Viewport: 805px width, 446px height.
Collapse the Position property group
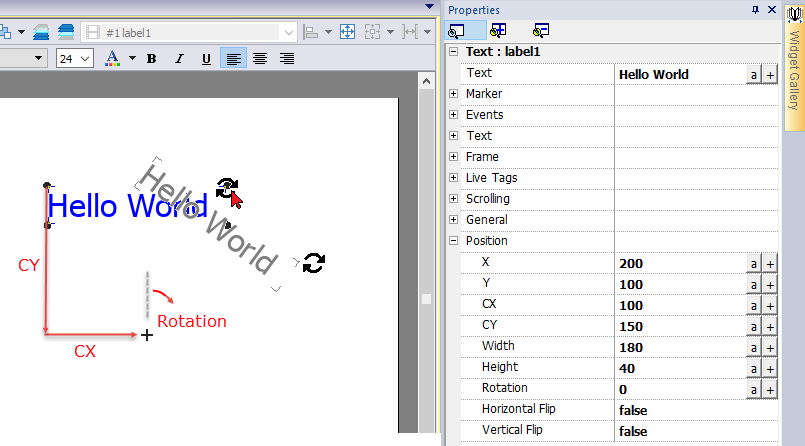454,241
